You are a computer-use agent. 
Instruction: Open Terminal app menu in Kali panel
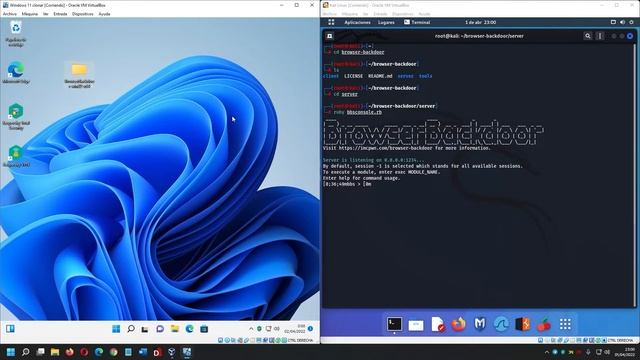417,22
